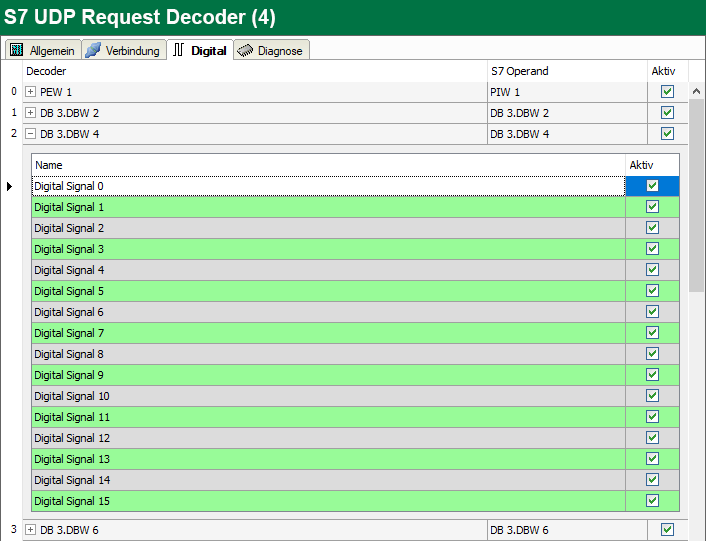Click the Diagnose tab chip icon
This screenshot has width=706, height=541.
245,50
